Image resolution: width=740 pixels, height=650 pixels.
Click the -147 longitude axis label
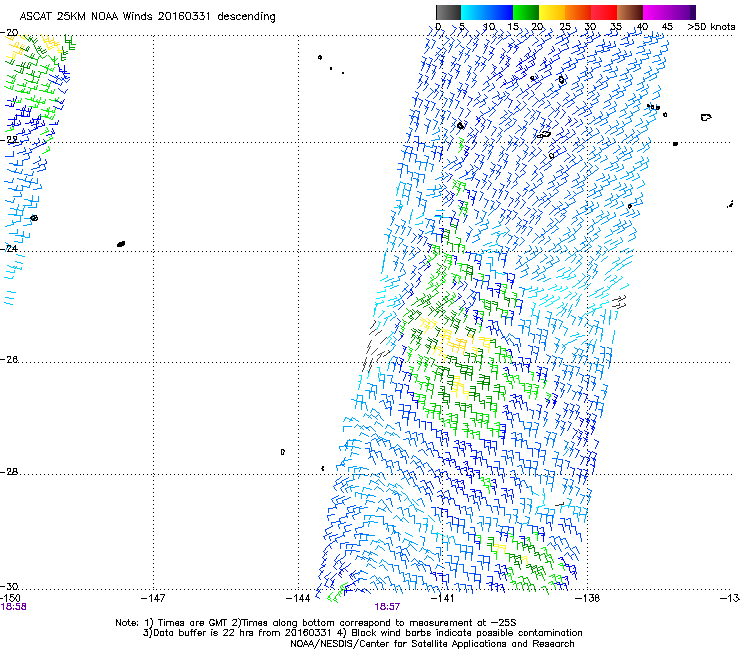[x=153, y=598]
